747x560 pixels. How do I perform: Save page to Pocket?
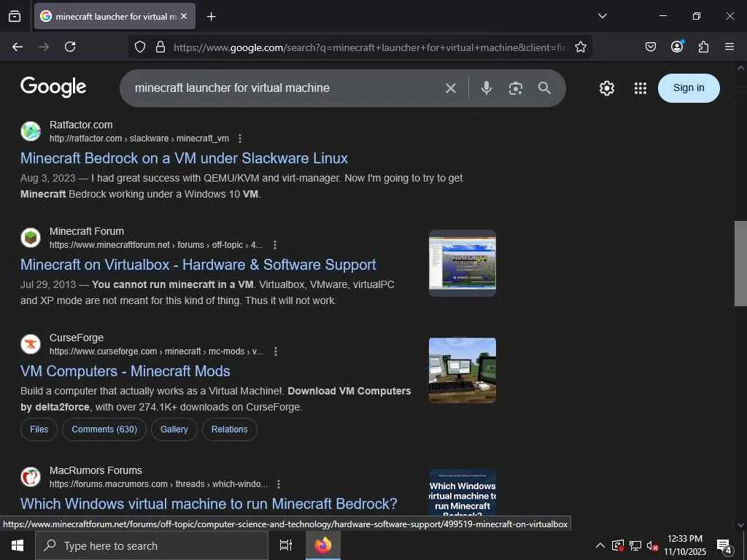tap(650, 47)
